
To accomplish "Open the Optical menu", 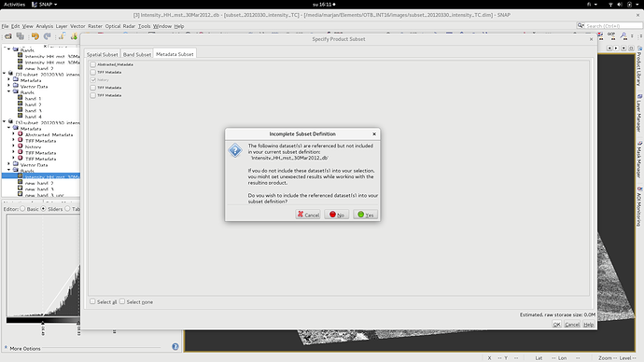I will coord(113,26).
